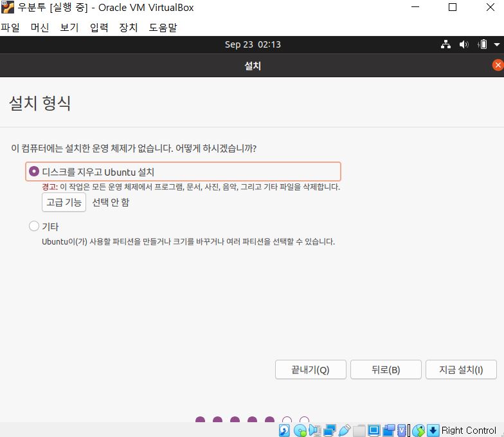Open the 머신 menu
This screenshot has height=437, width=504.
40,27
